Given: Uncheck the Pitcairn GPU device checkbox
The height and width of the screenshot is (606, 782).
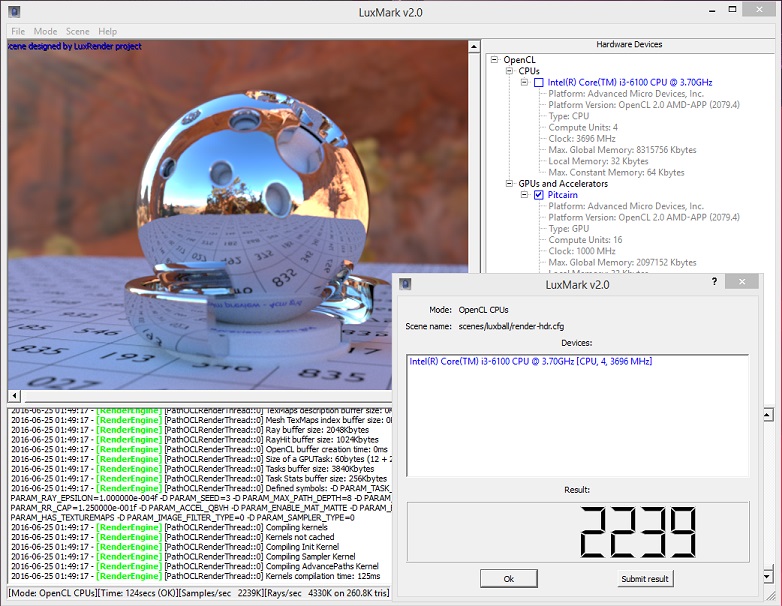Looking at the screenshot, I should (x=539, y=195).
